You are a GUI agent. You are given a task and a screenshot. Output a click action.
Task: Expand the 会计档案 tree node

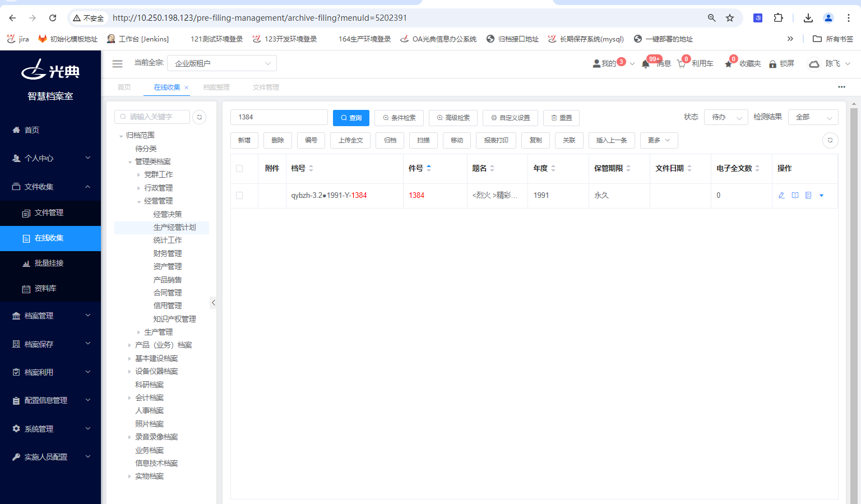pyautogui.click(x=129, y=397)
